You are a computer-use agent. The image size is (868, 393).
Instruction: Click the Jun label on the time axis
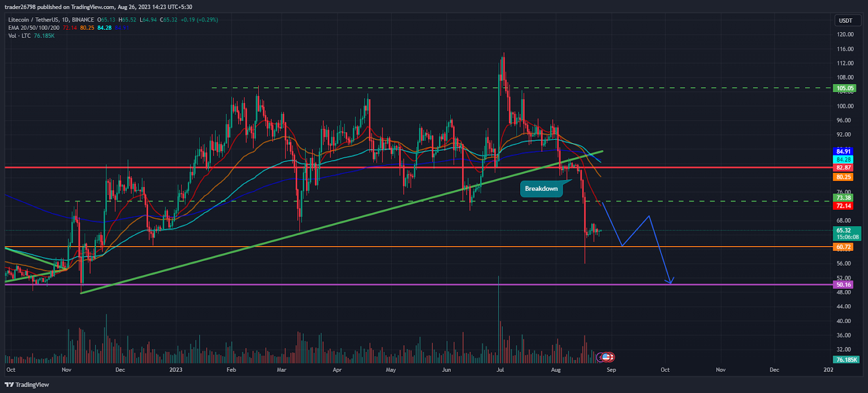(x=446, y=370)
